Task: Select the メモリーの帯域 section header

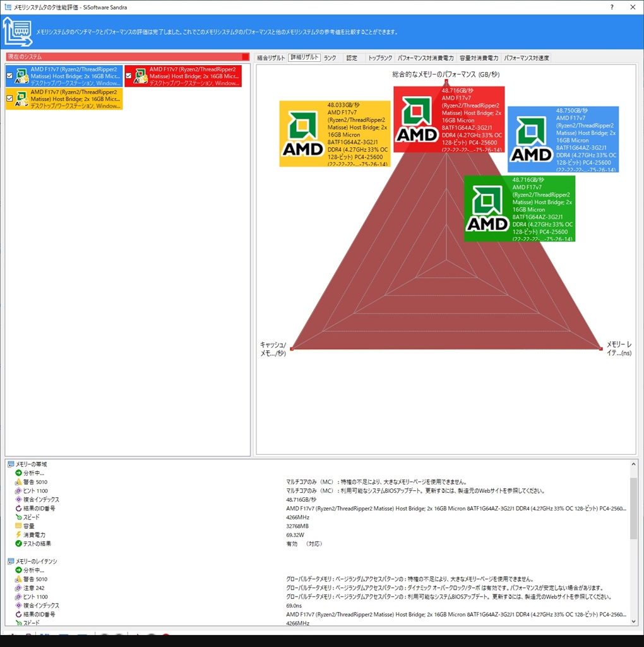Action: tap(32, 464)
